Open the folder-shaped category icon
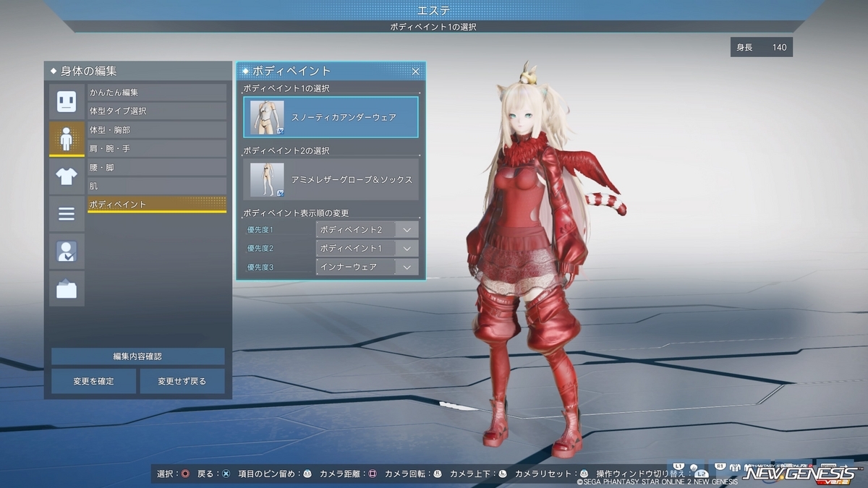 [x=67, y=289]
